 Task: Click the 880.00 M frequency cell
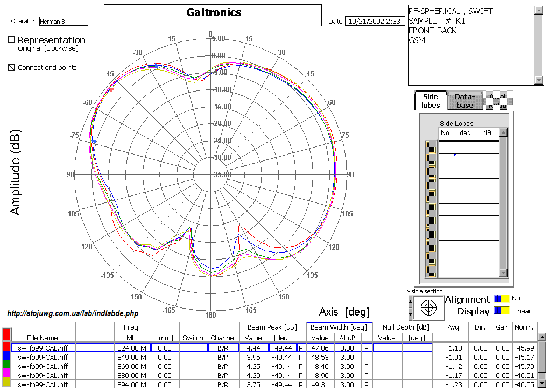(133, 375)
